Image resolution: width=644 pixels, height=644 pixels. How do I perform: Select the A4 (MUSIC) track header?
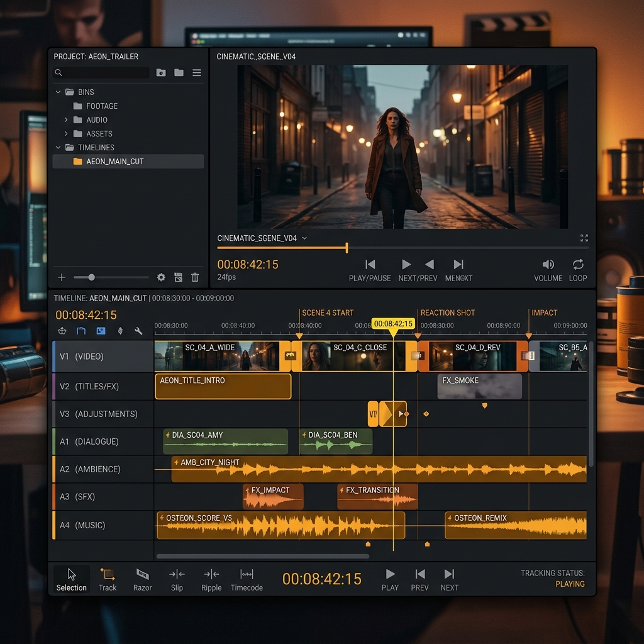[x=103, y=525]
